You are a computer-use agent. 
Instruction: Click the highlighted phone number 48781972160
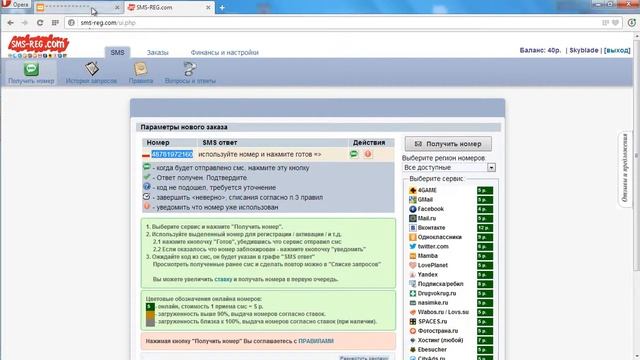[x=172, y=154]
